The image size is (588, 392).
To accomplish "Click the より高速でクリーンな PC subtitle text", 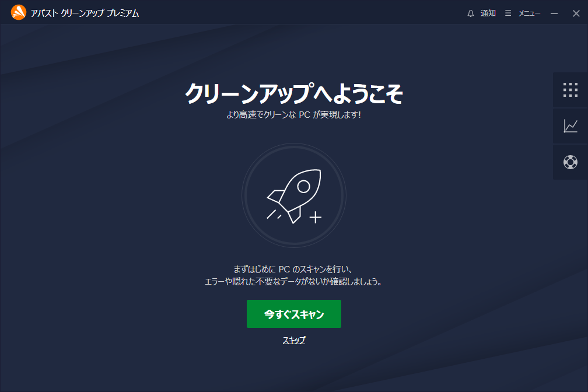I will pos(293,115).
